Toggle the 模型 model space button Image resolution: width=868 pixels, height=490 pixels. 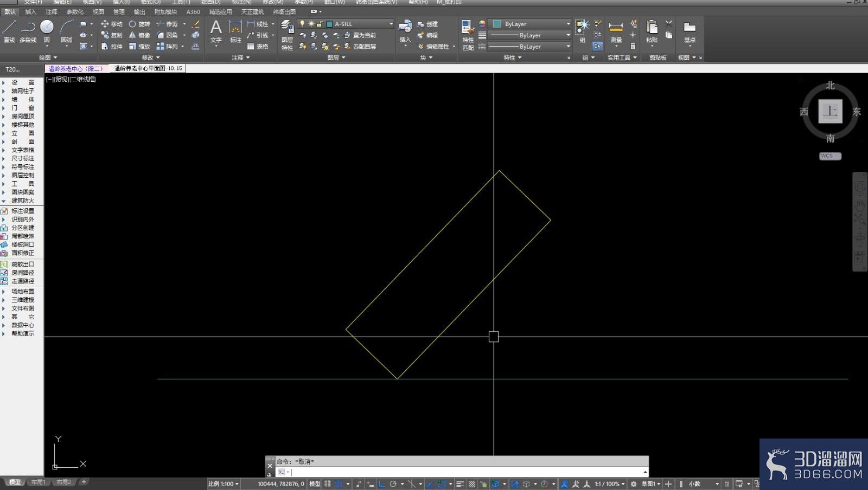click(x=315, y=484)
